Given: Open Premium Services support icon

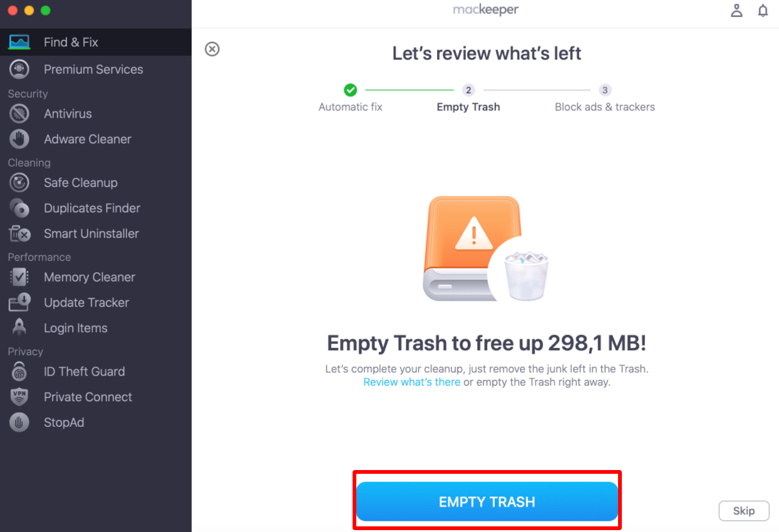Looking at the screenshot, I should point(19,69).
